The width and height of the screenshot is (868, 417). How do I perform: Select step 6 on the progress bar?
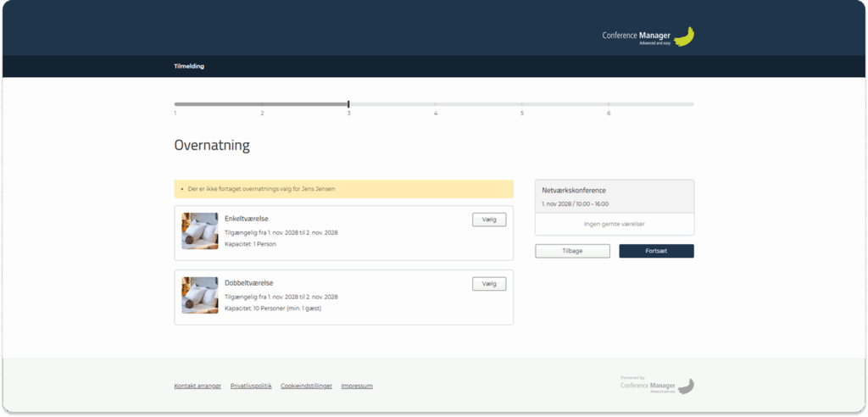click(x=609, y=105)
